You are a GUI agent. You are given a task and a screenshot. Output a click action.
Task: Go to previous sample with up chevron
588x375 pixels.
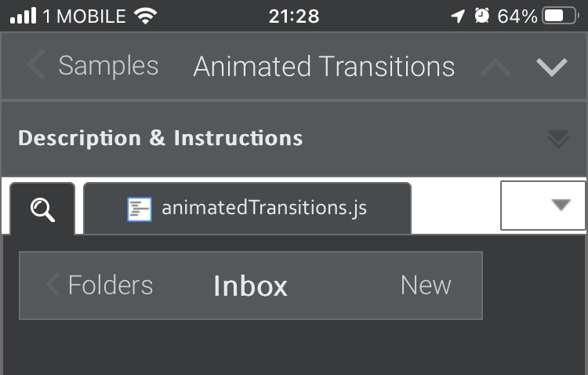coord(495,67)
